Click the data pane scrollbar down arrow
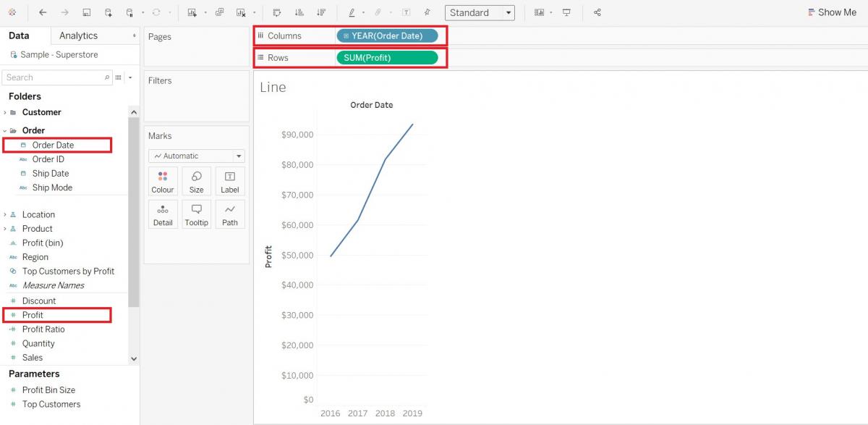This screenshot has height=425, width=868. coord(134,358)
